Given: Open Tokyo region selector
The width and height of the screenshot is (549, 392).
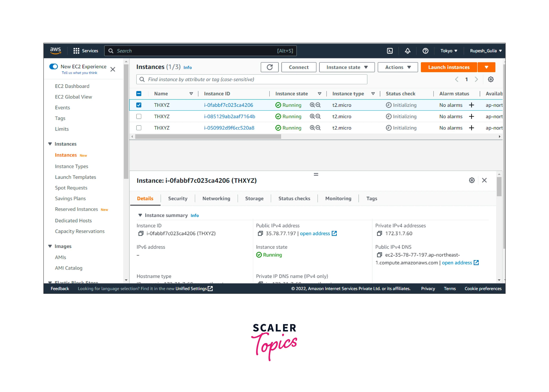Looking at the screenshot, I should point(449,51).
